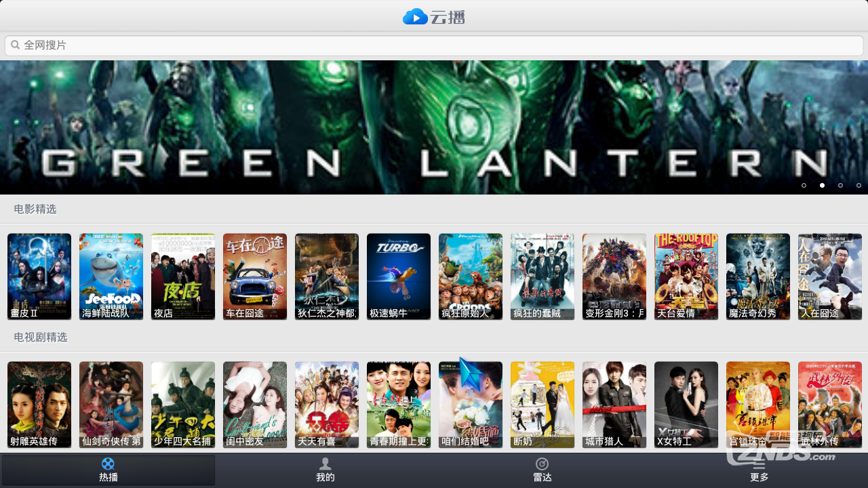Open TV series 射雕英雄传 poster
Screen dimensions: 868x488
coord(39,405)
